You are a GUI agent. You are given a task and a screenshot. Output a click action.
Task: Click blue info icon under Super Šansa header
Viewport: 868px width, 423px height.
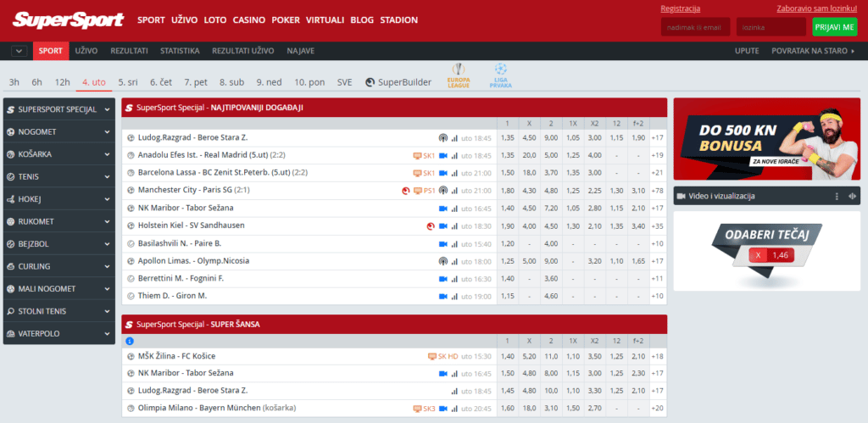[130, 341]
